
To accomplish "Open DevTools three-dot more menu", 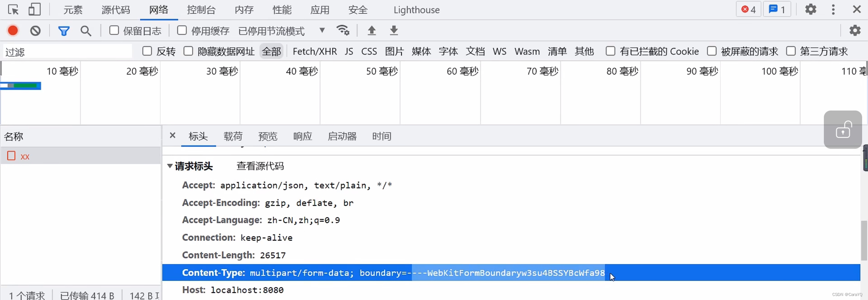I will click(x=833, y=10).
